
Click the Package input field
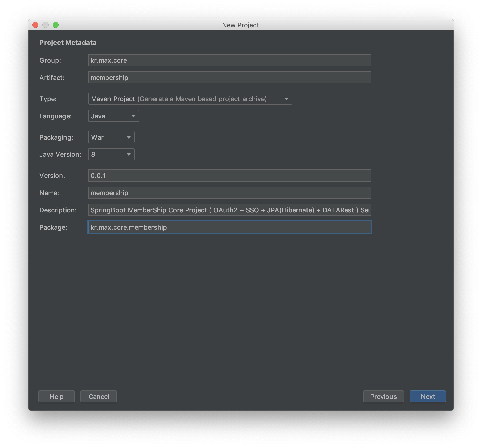pos(229,227)
